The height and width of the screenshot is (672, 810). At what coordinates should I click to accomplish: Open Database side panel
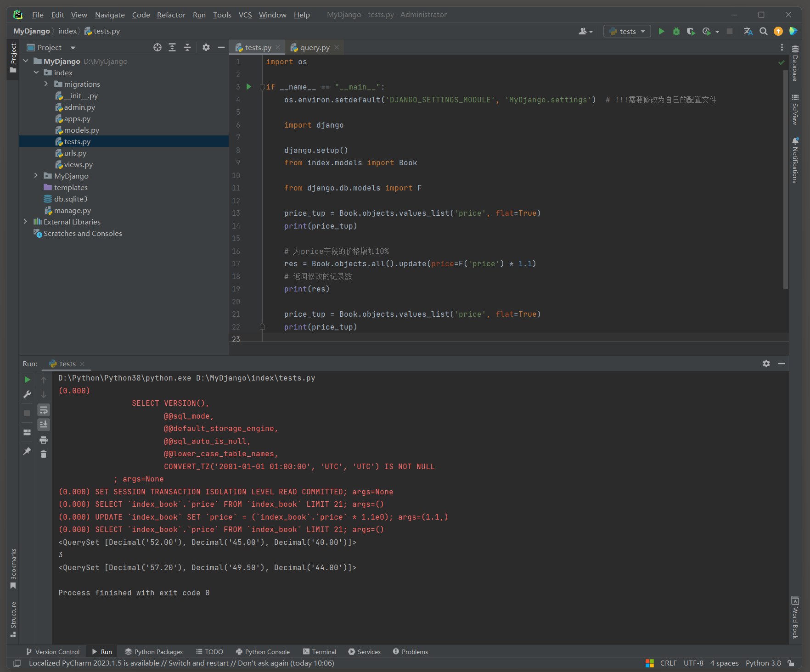point(795,63)
